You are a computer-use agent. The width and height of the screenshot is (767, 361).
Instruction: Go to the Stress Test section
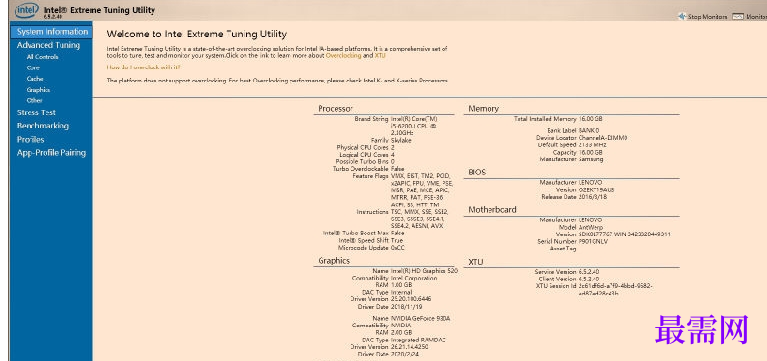[36, 113]
